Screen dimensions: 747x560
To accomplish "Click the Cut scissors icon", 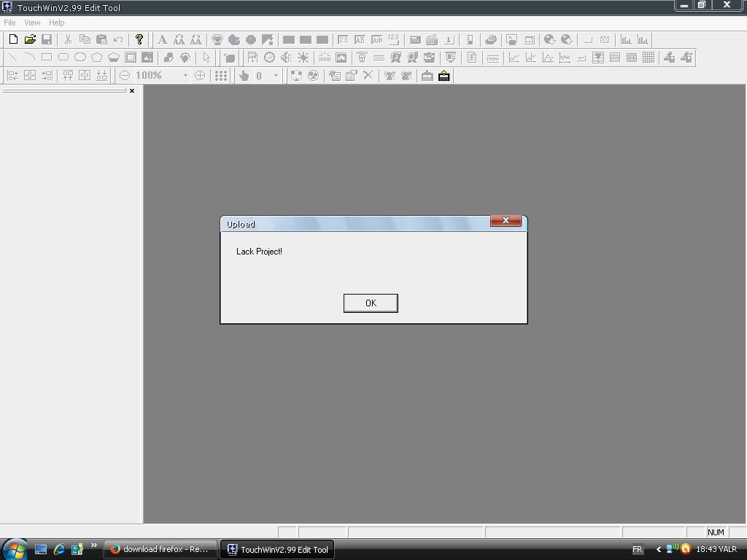I will coord(68,39).
